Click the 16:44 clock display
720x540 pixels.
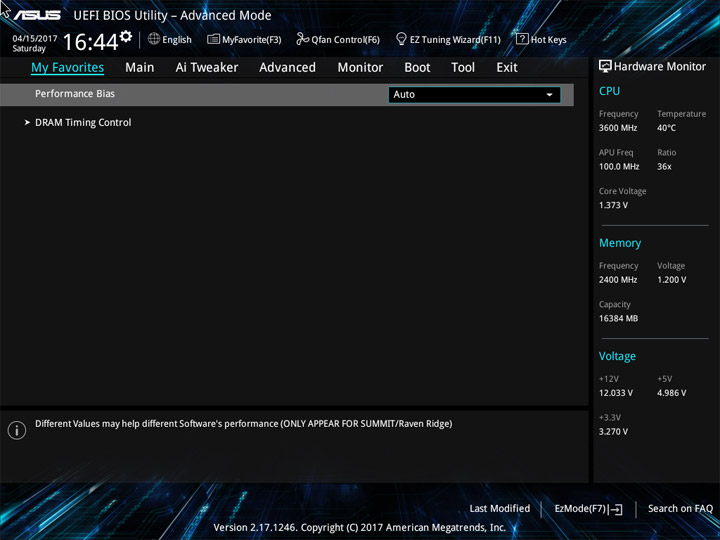(90, 42)
